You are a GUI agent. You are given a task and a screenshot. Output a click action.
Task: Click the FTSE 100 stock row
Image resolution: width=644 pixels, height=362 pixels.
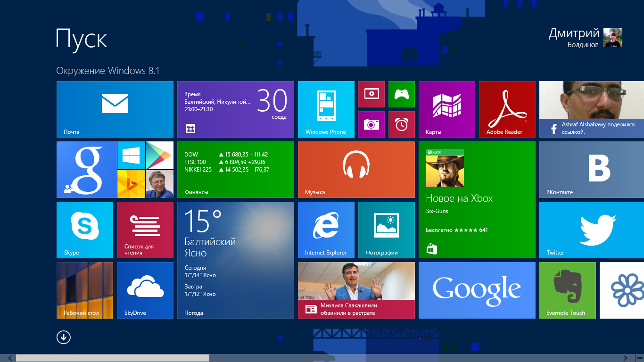pyautogui.click(x=225, y=162)
